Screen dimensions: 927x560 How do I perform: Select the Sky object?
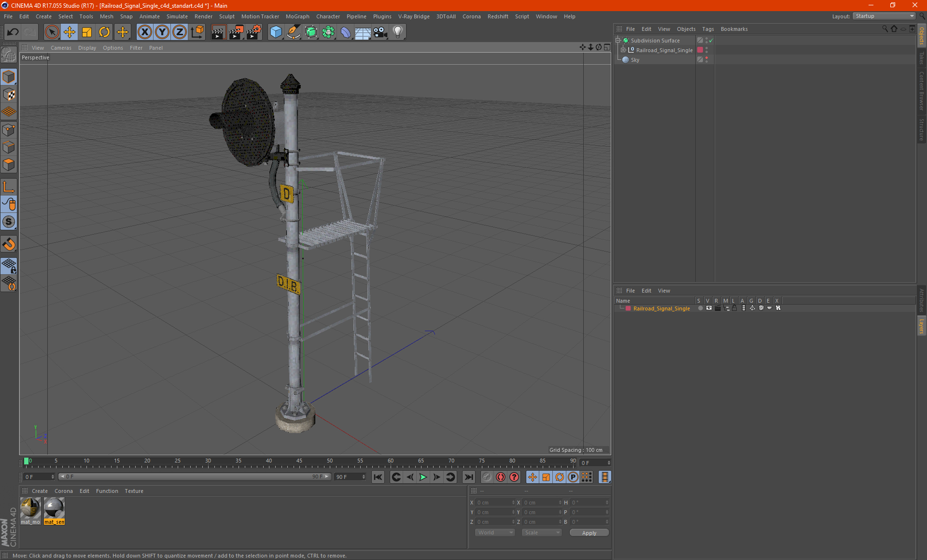[635, 60]
